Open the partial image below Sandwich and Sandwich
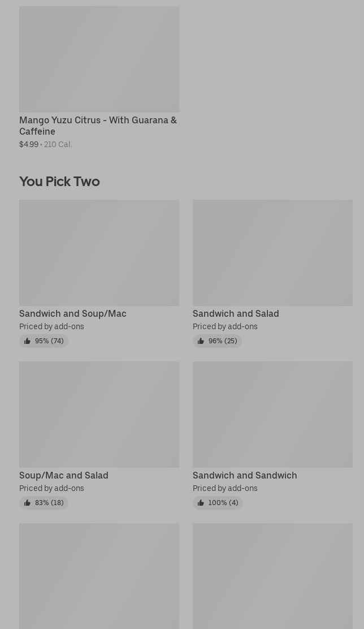 (x=272, y=576)
